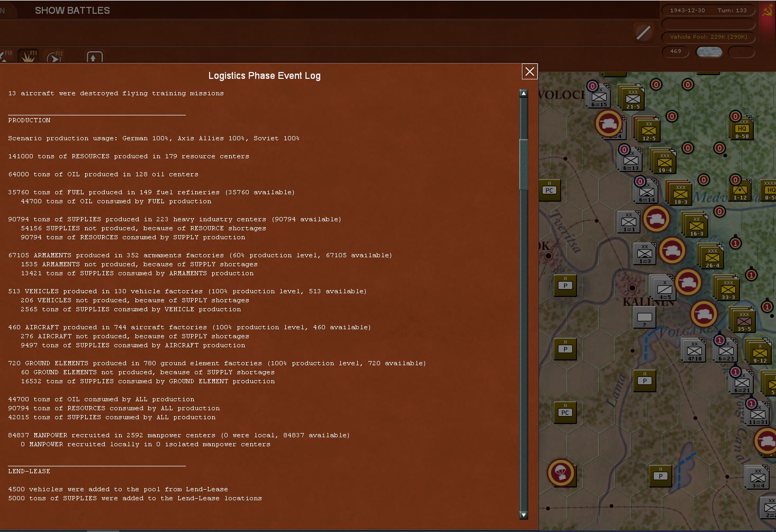Select the Soviet artillery unit labeled 1-12

(x=740, y=190)
